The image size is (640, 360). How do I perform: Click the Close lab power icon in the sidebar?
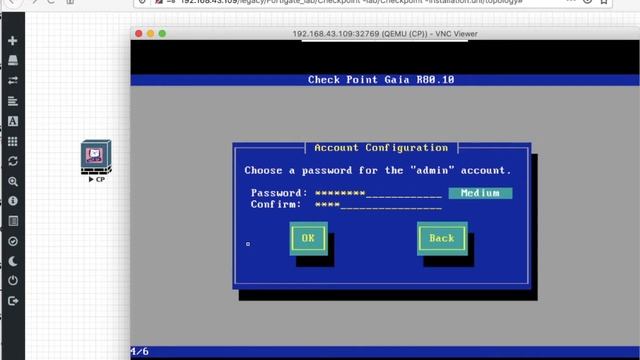click(13, 281)
